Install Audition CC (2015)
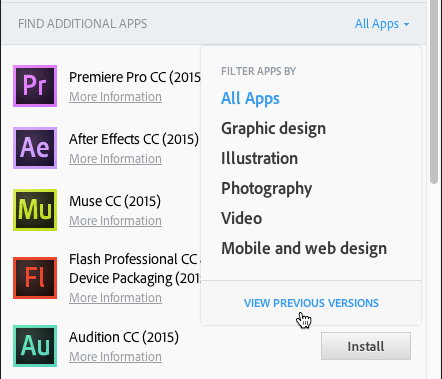 (366, 346)
